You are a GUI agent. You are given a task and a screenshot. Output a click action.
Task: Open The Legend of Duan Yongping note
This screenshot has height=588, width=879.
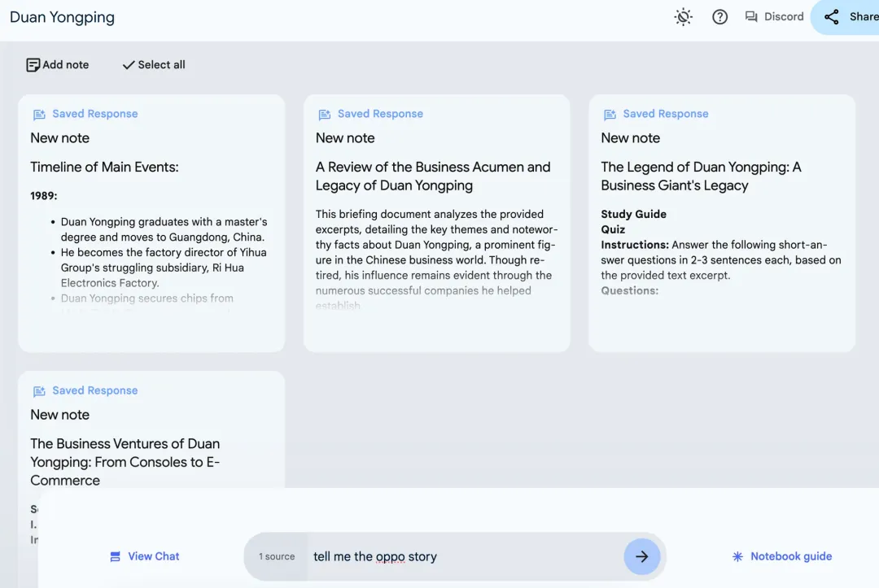(x=722, y=224)
